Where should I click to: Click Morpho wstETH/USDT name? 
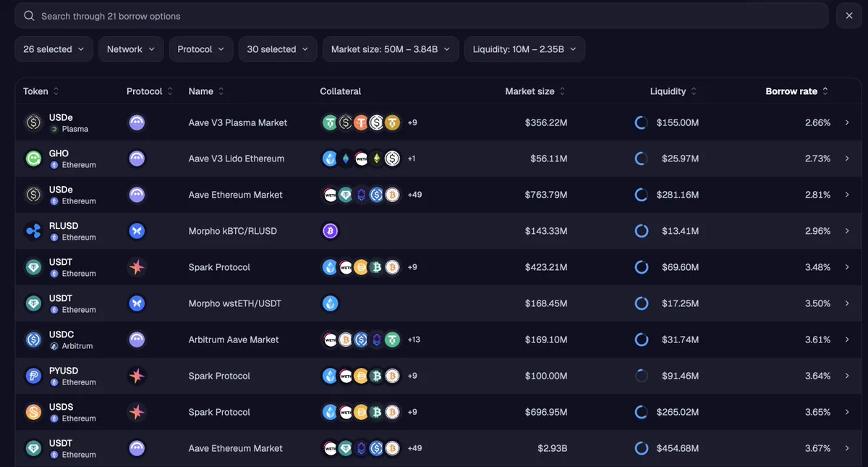(x=234, y=303)
